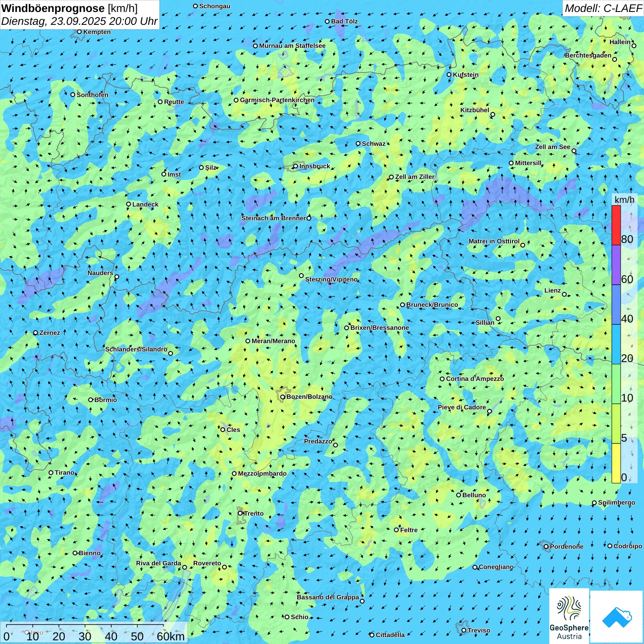
Task: Click the Nauders location marker
Action: tap(116, 277)
